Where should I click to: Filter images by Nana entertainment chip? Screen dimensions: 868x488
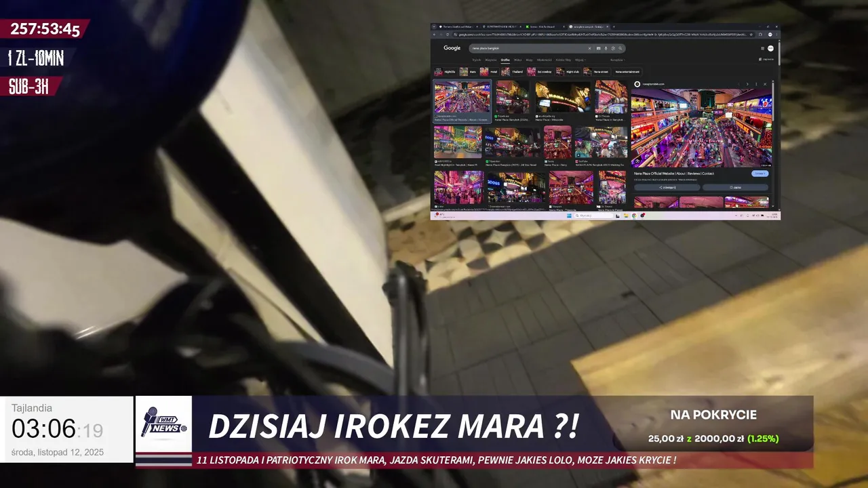(627, 72)
